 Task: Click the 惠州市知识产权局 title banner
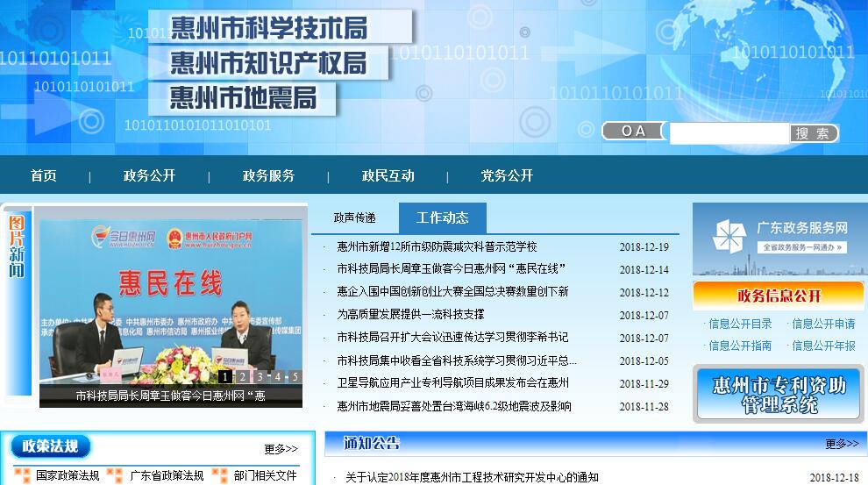click(268, 62)
